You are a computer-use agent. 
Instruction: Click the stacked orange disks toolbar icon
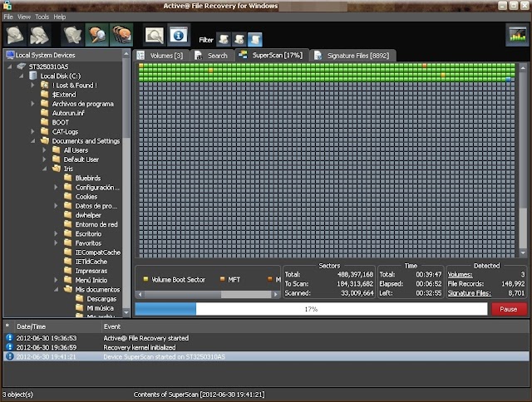pos(121,35)
